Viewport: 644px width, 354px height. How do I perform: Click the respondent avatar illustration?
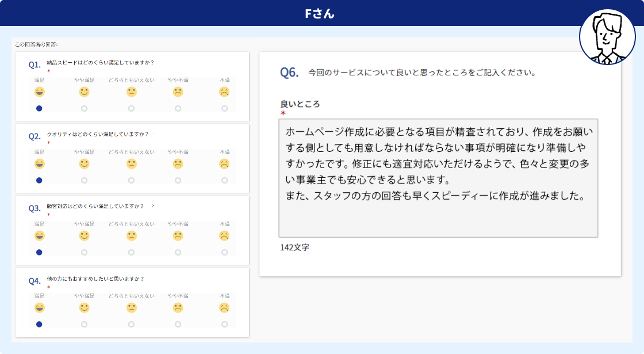click(x=607, y=36)
